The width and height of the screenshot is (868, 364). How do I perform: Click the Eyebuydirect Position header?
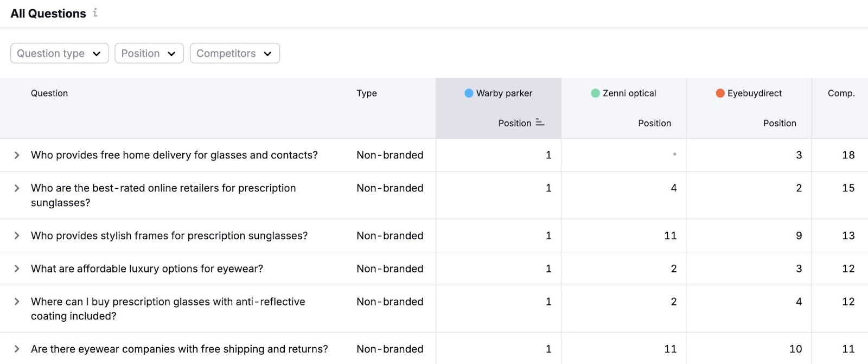pyautogui.click(x=780, y=123)
